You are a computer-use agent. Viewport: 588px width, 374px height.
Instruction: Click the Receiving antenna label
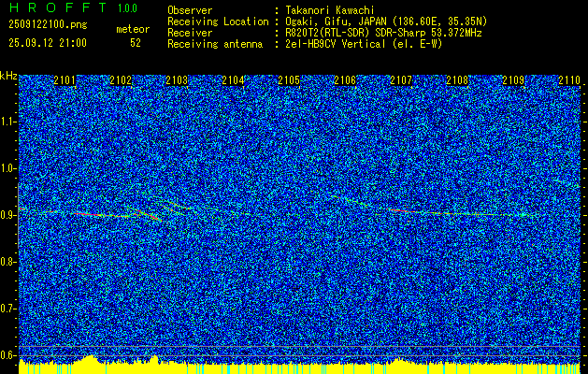(215, 44)
